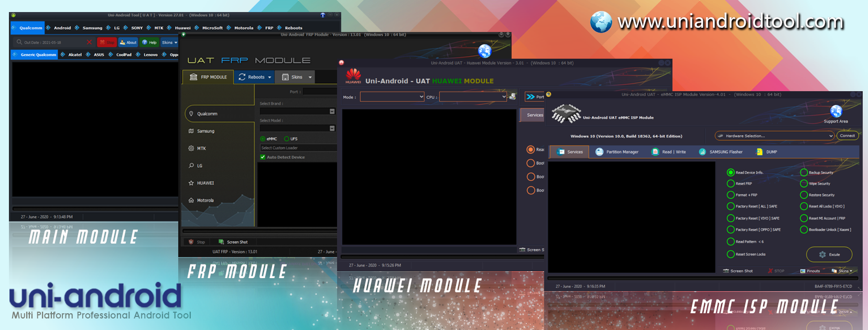Open FRP MODULE tab button
Viewport: 868px width, 330px height.
(x=208, y=77)
